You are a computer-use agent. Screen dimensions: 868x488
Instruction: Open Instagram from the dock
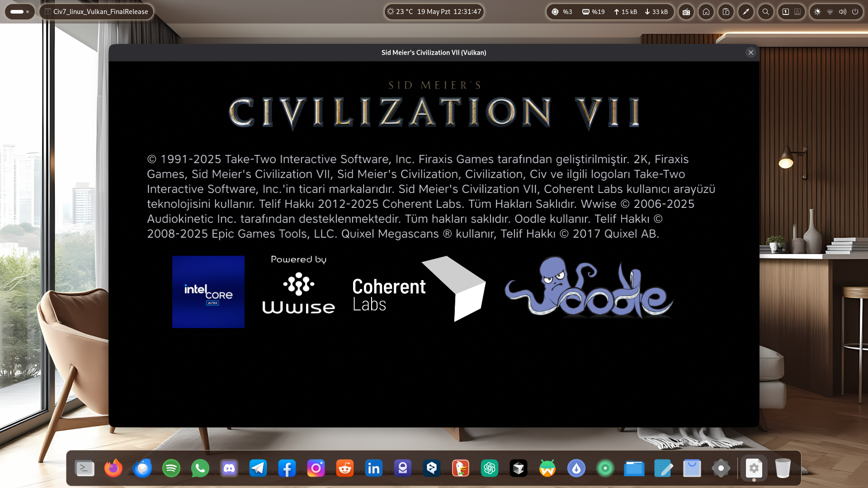tap(316, 469)
